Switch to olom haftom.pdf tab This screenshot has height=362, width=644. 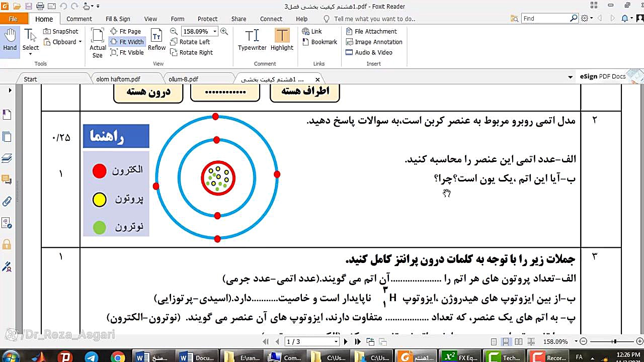click(x=118, y=79)
